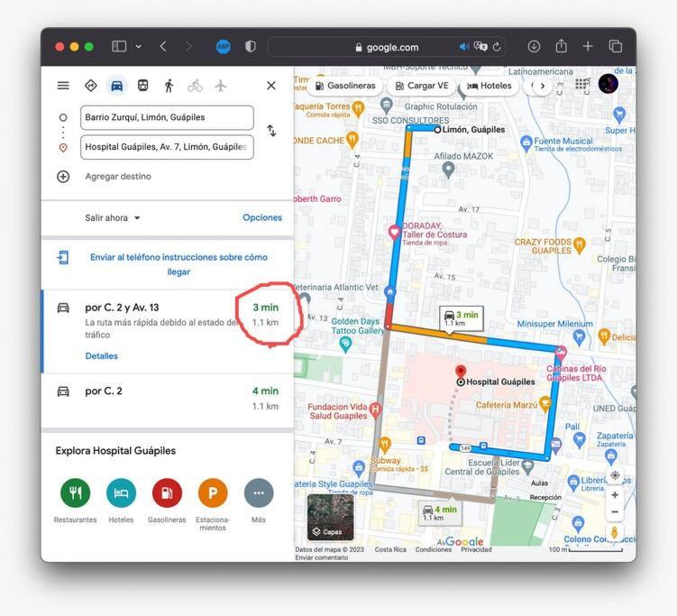Toggle the Hoteles filter chip
Viewport: 677px width, 616px height.
(x=489, y=86)
